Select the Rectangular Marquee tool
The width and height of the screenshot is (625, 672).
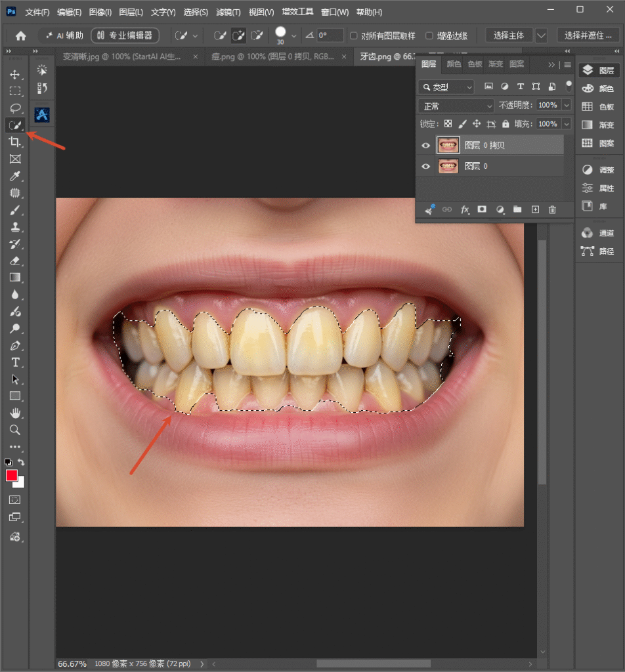15,91
